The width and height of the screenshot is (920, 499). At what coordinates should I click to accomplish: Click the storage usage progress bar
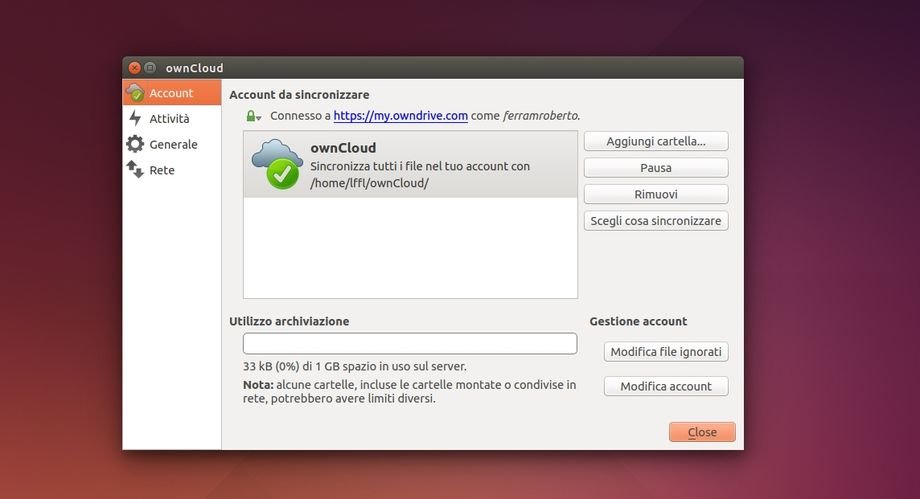point(410,343)
